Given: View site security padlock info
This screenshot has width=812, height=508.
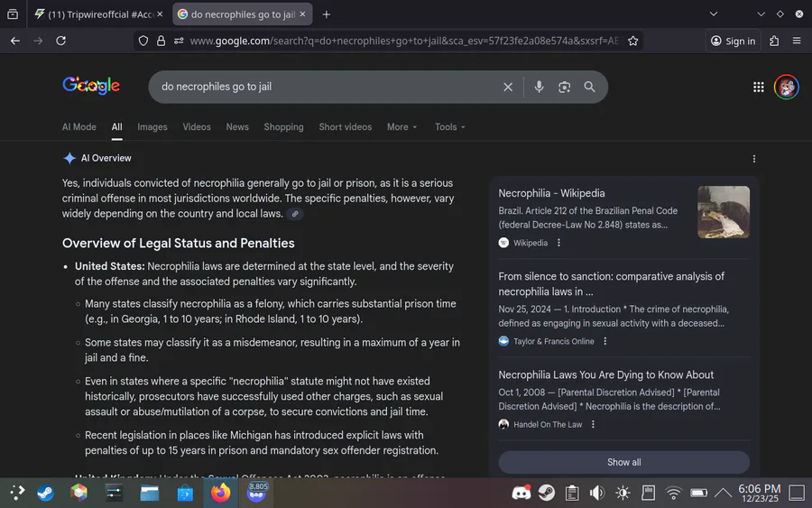Looking at the screenshot, I should point(161,41).
